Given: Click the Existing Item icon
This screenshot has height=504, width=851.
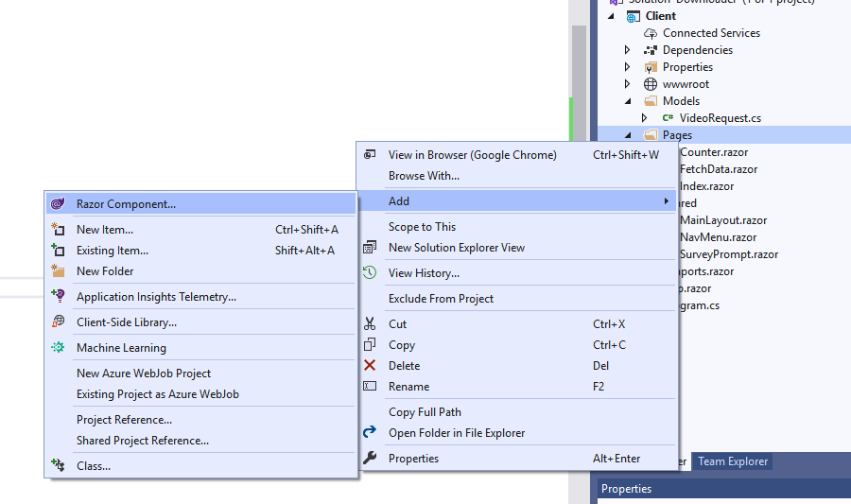Looking at the screenshot, I should pos(58,250).
